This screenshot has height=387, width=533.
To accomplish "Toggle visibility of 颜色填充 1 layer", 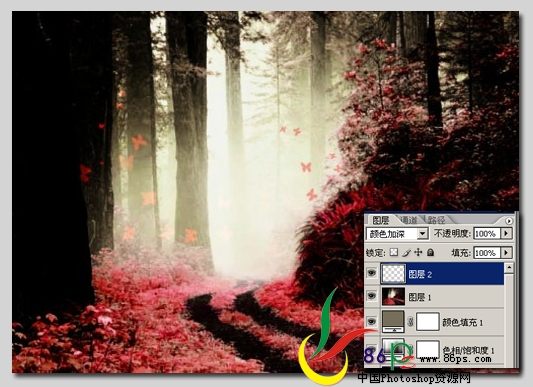I will click(x=372, y=322).
